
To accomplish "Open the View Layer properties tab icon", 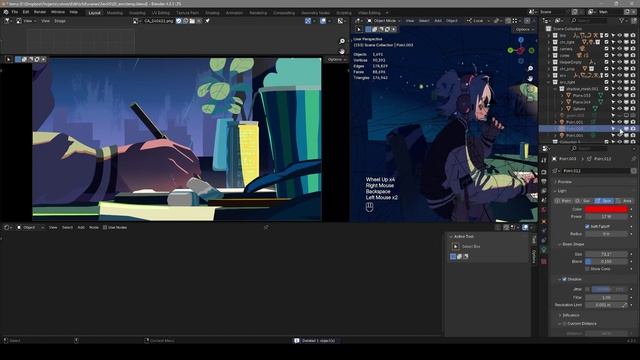I will pos(544,191).
